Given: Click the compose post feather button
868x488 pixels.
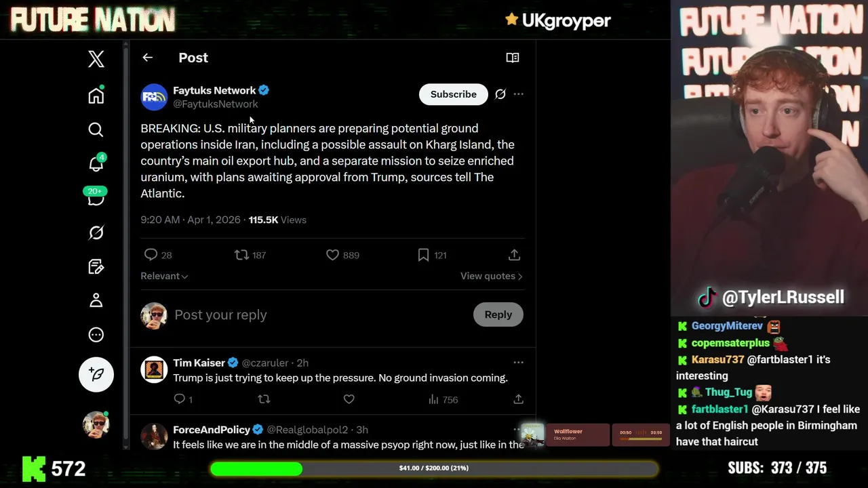Looking at the screenshot, I should point(96,374).
